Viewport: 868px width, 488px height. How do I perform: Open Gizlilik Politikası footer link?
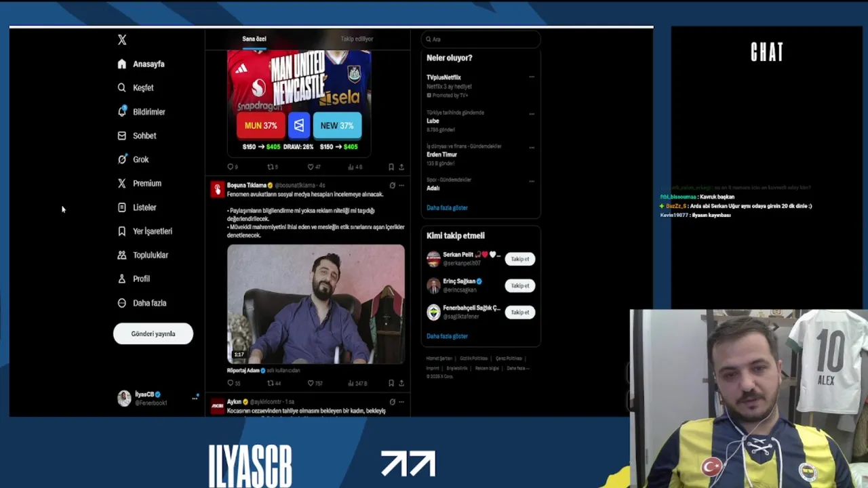click(x=473, y=359)
